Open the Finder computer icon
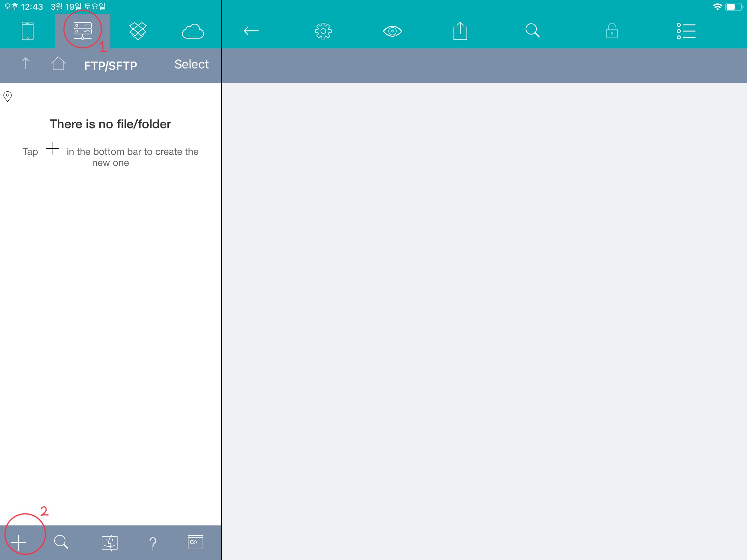 pos(110,542)
